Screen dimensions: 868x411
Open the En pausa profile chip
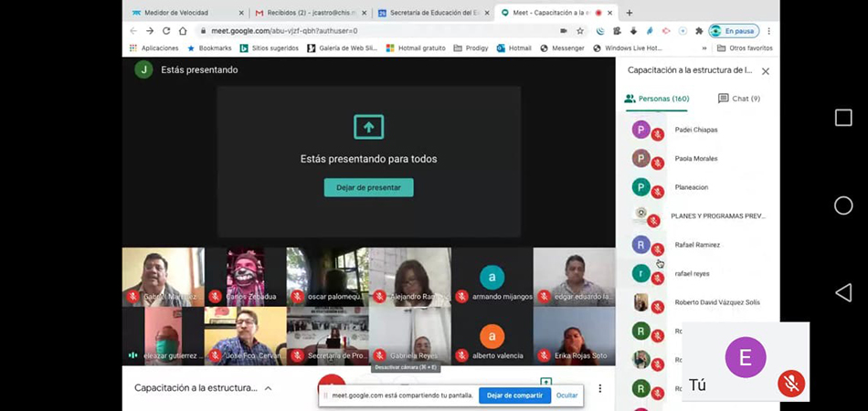[x=734, y=31]
